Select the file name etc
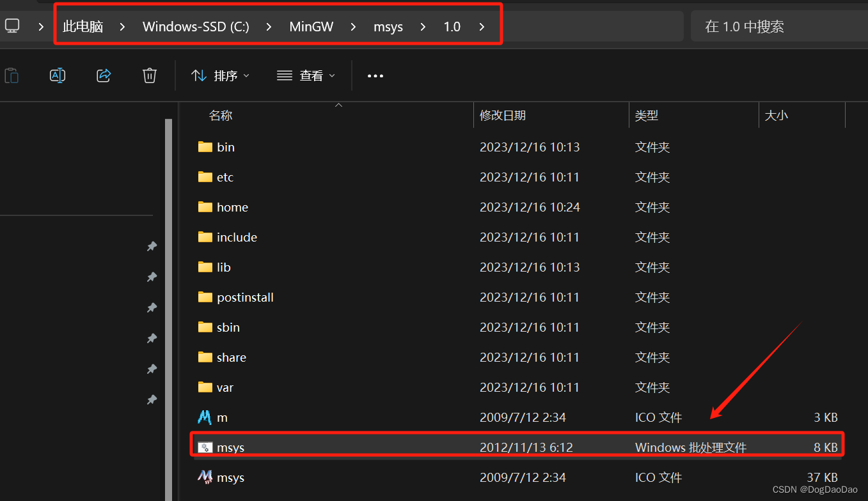 pyautogui.click(x=225, y=177)
